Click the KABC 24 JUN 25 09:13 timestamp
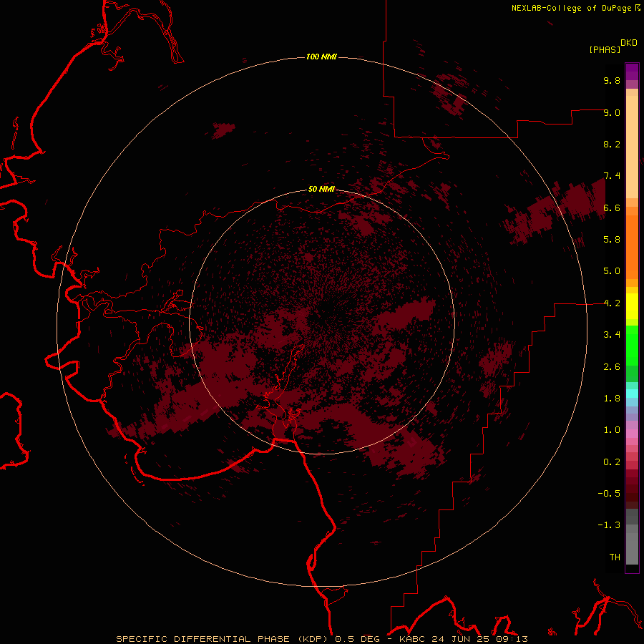Image resolution: width=644 pixels, height=644 pixels. point(463,639)
